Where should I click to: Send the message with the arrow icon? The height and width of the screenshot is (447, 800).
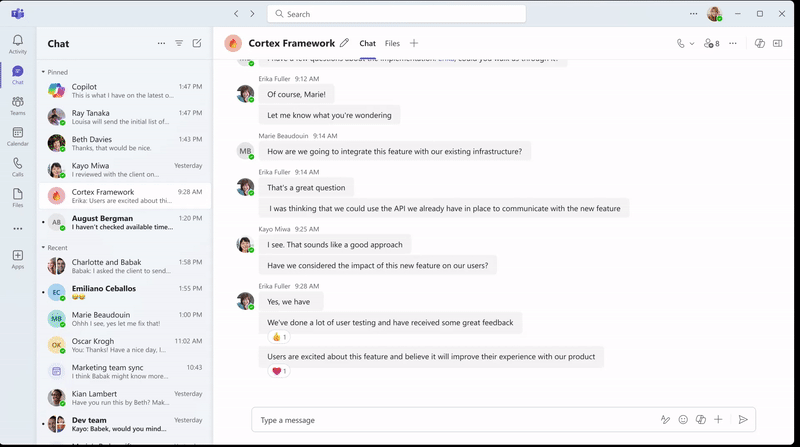pyautogui.click(x=742, y=420)
